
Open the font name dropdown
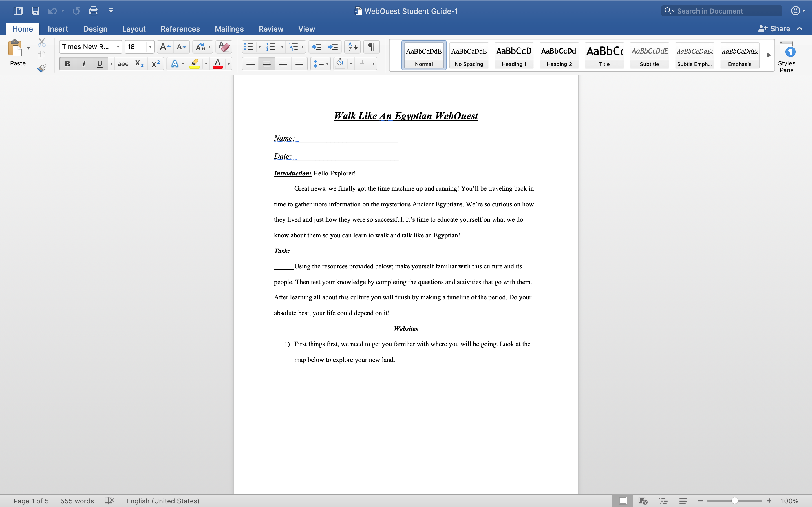[x=118, y=46]
